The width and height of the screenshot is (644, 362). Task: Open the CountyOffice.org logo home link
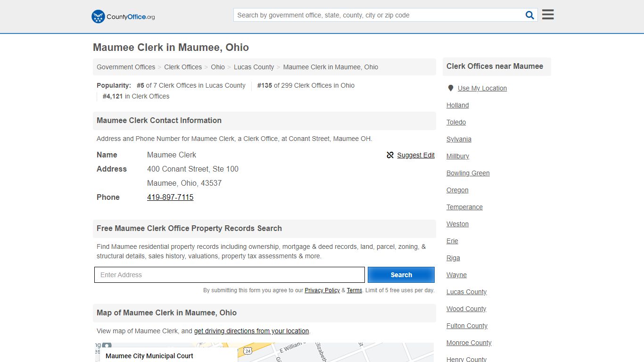pyautogui.click(x=123, y=16)
